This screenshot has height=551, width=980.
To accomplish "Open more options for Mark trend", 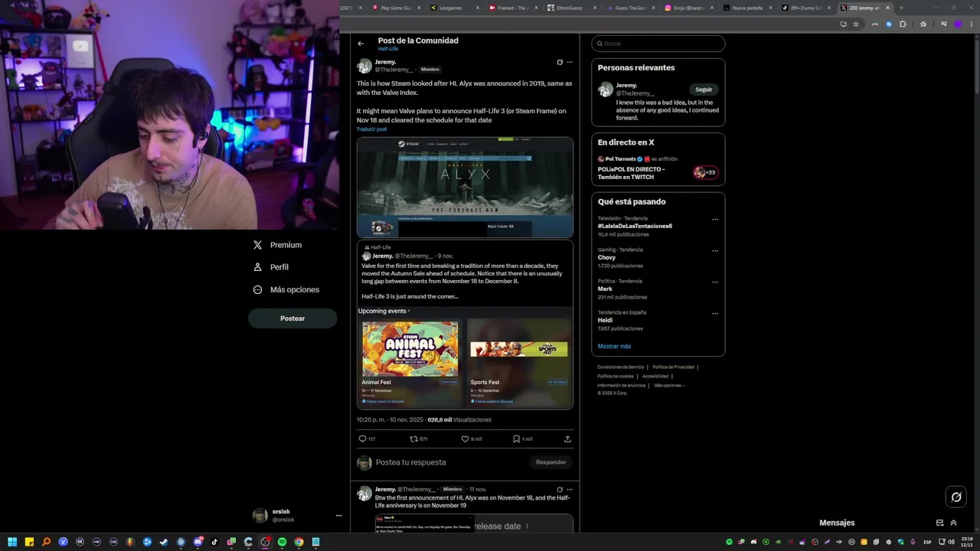I will [715, 282].
